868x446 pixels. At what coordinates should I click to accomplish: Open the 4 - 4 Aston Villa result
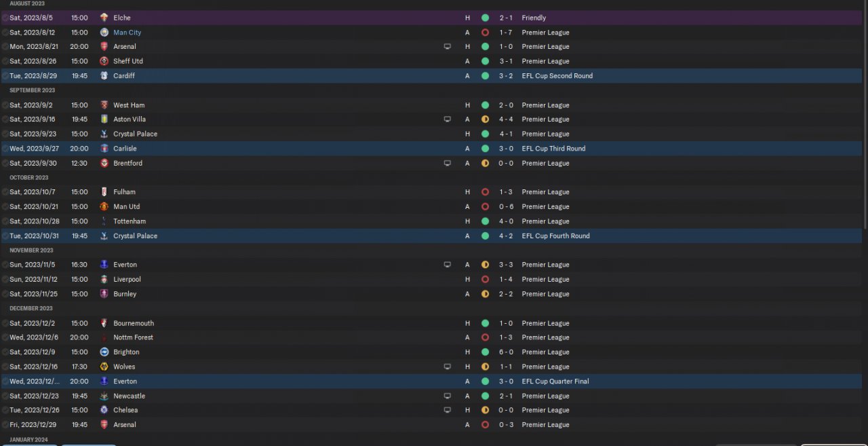point(506,119)
